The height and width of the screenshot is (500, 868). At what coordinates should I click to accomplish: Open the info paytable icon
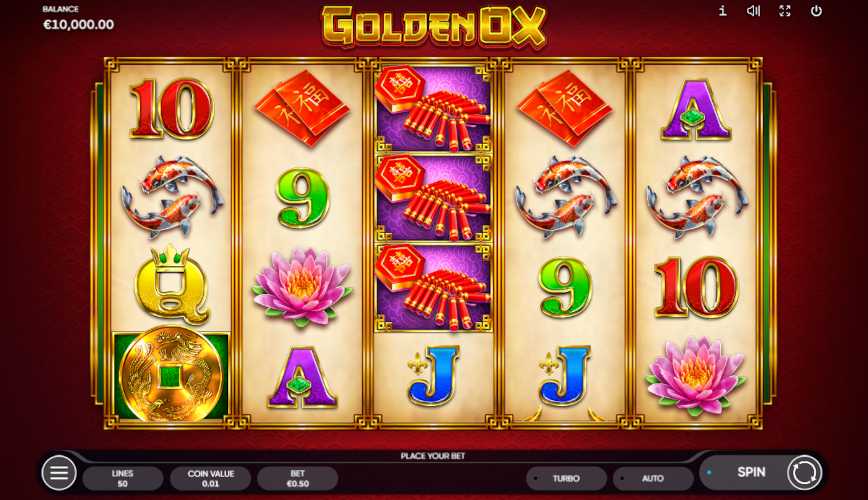(722, 11)
